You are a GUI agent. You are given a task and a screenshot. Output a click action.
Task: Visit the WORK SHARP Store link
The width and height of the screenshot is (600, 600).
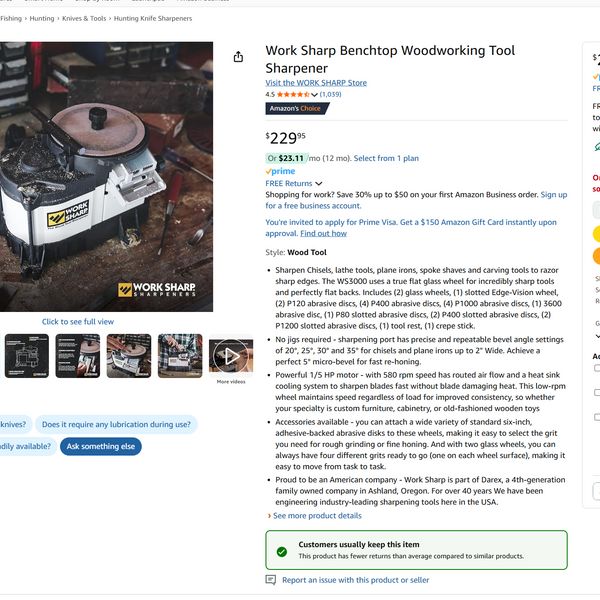point(316,82)
